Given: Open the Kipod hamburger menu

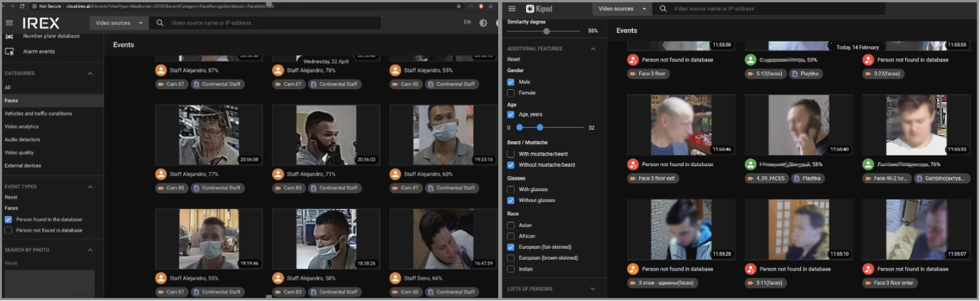Looking at the screenshot, I should [512, 9].
